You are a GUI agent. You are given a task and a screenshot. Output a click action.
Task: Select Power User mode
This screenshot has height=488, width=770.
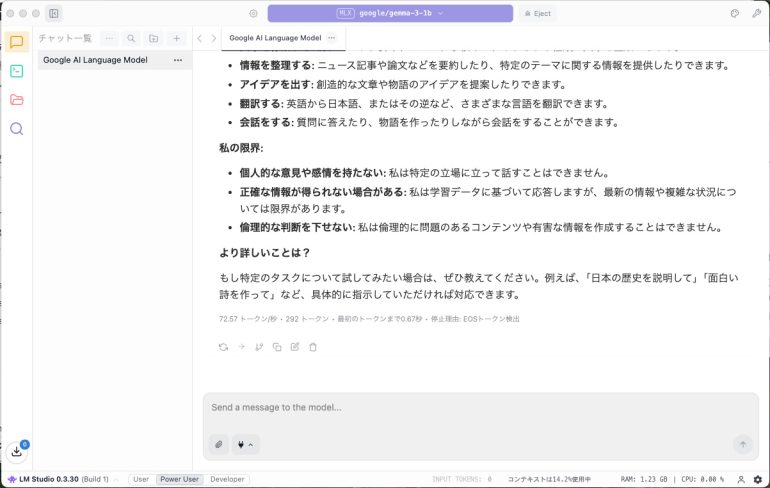(179, 480)
